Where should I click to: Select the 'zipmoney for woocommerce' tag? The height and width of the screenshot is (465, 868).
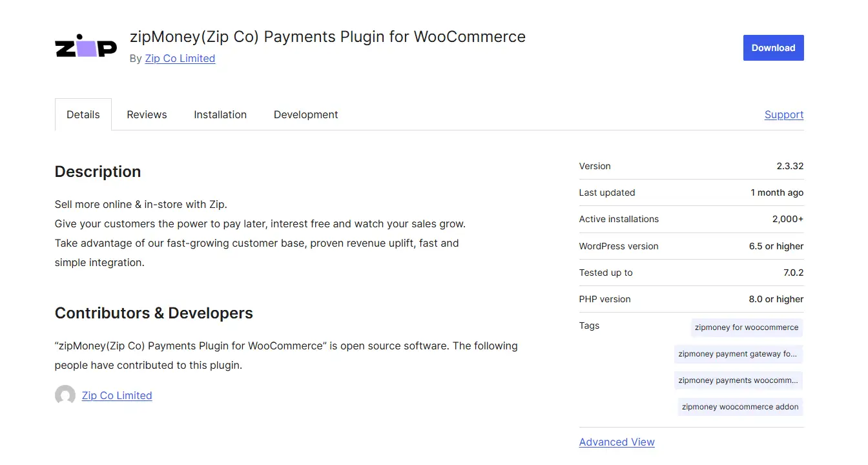747,327
